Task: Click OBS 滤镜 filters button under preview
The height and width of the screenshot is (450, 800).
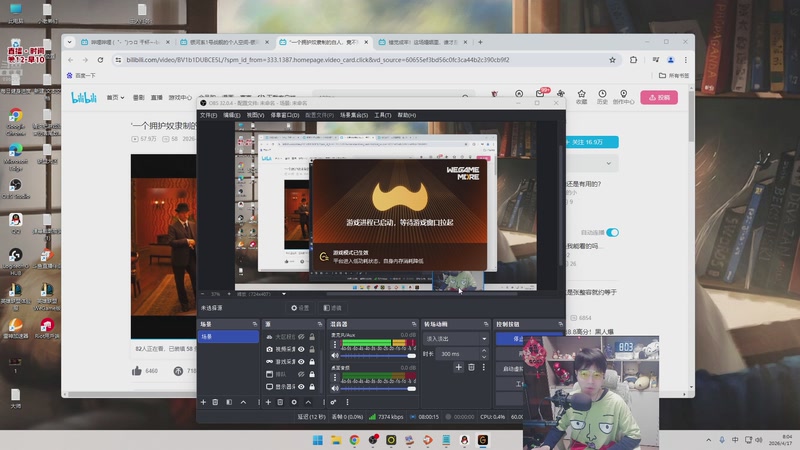Action: click(x=333, y=308)
